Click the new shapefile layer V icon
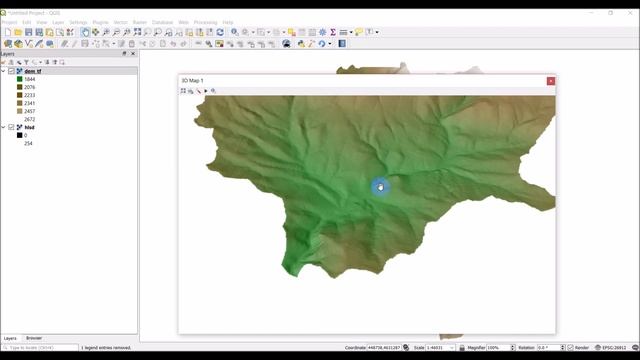 (29, 44)
